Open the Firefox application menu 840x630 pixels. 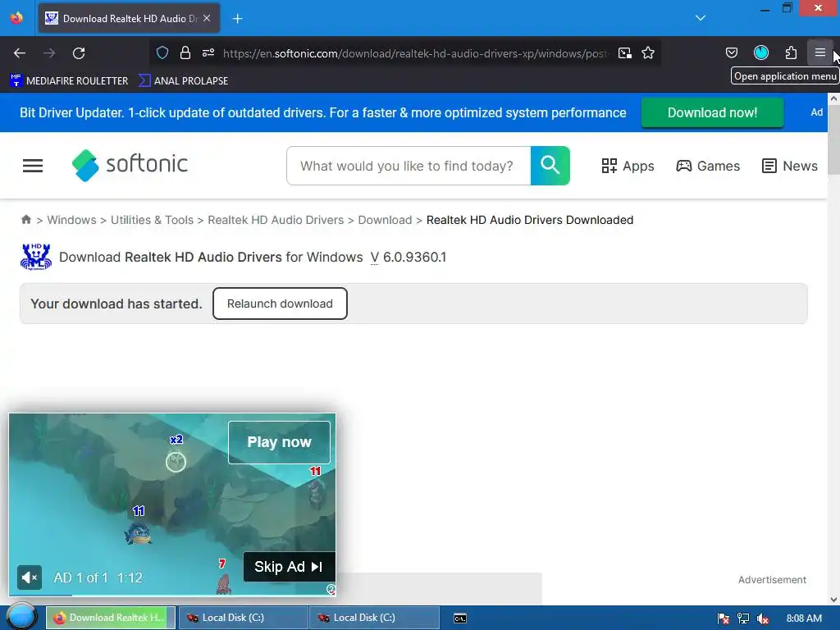820,53
